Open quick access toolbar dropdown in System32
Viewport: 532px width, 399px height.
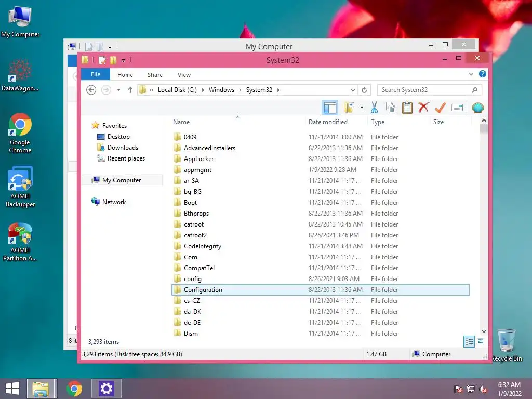(x=124, y=60)
